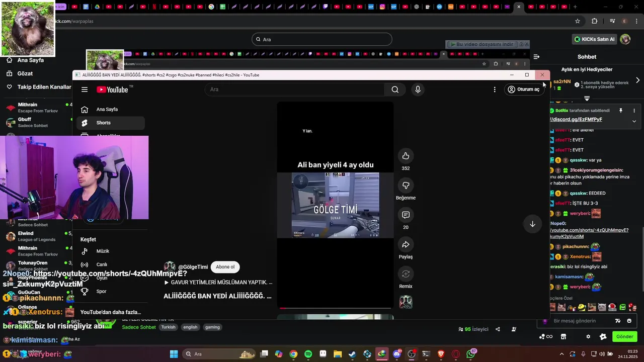644x362 pixels.
Task: Open Gbuff channel in followed list
Action: 36,122
